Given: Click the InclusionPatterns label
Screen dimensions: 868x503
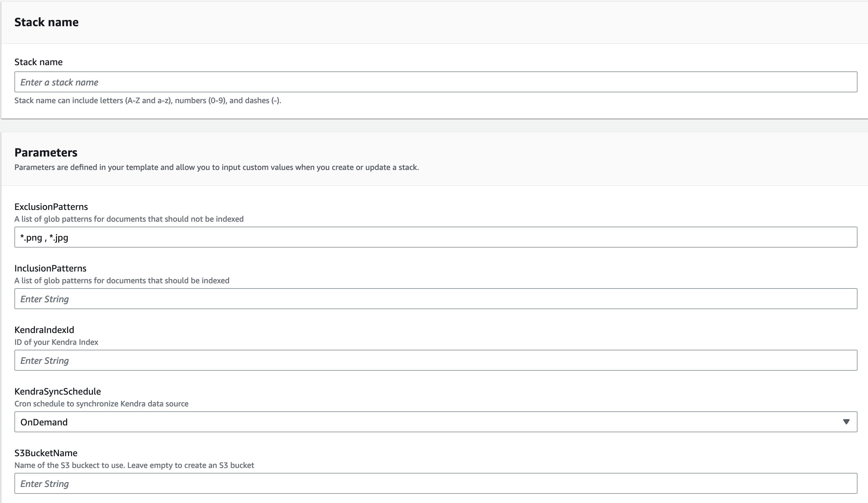Looking at the screenshot, I should click(x=50, y=268).
